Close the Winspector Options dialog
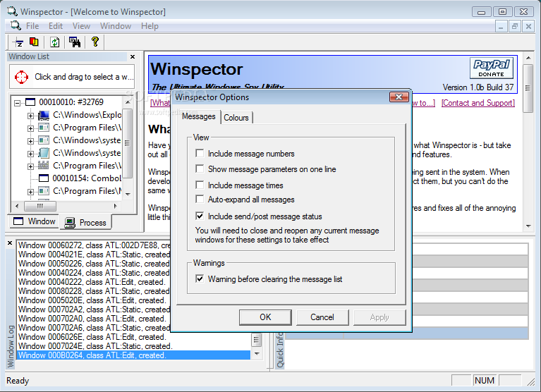 (x=399, y=97)
